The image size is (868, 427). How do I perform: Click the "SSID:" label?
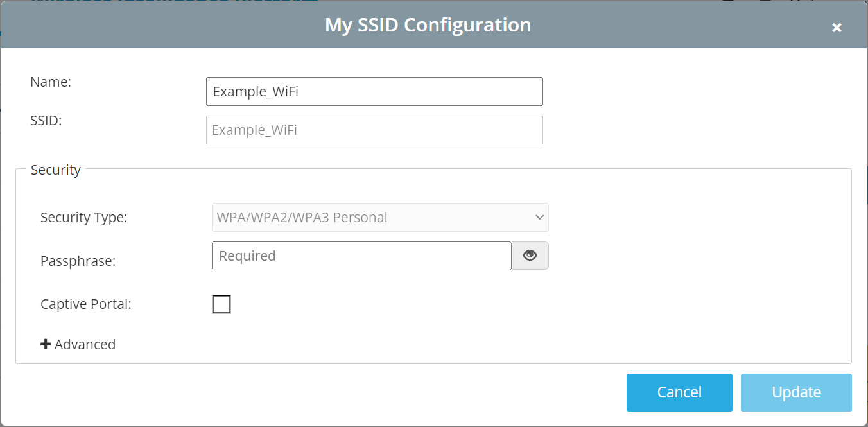[46, 120]
